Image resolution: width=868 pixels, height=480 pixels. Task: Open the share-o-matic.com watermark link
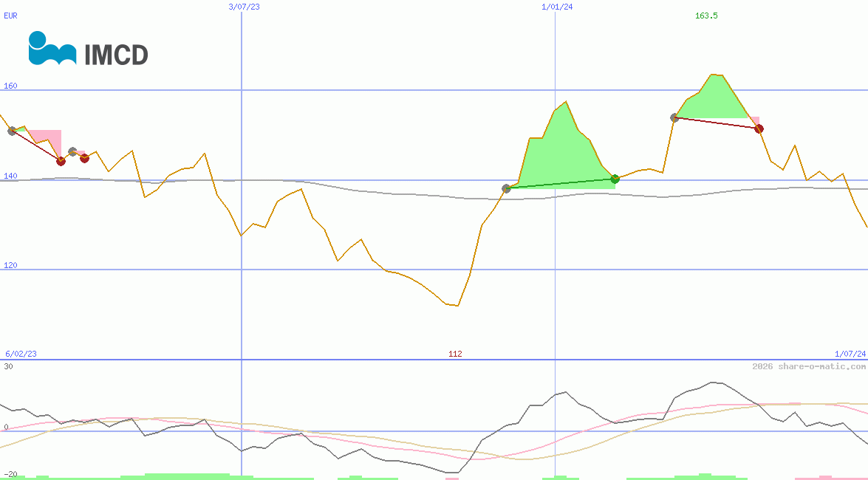coord(808,366)
